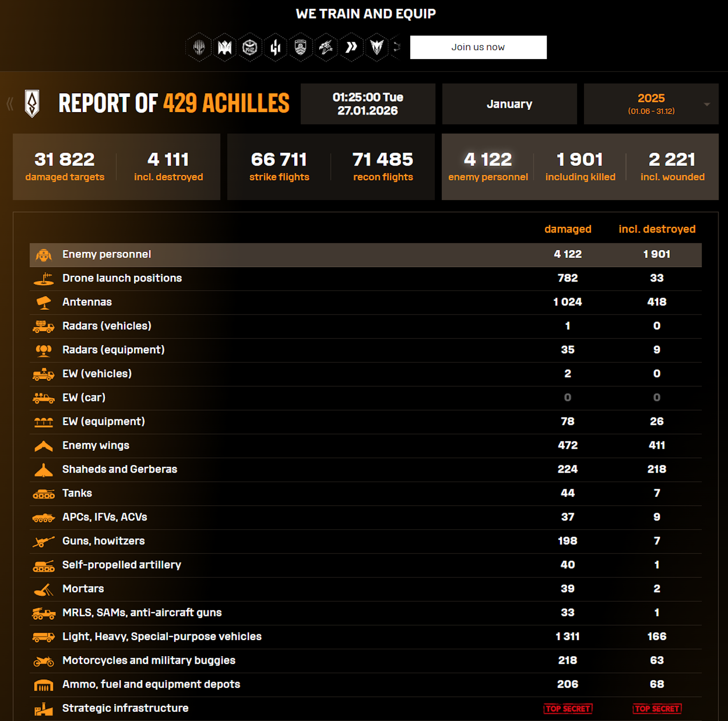Viewport: 728px width, 721px height.
Task: Click the Shaheds and Gerberas icon
Action: coord(44,470)
